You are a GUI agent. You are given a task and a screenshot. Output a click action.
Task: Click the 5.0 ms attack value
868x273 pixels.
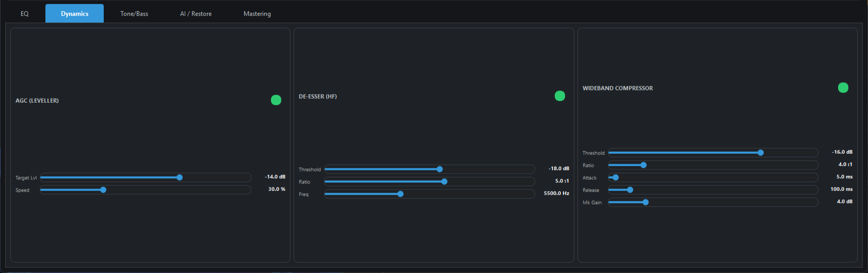pyautogui.click(x=844, y=176)
